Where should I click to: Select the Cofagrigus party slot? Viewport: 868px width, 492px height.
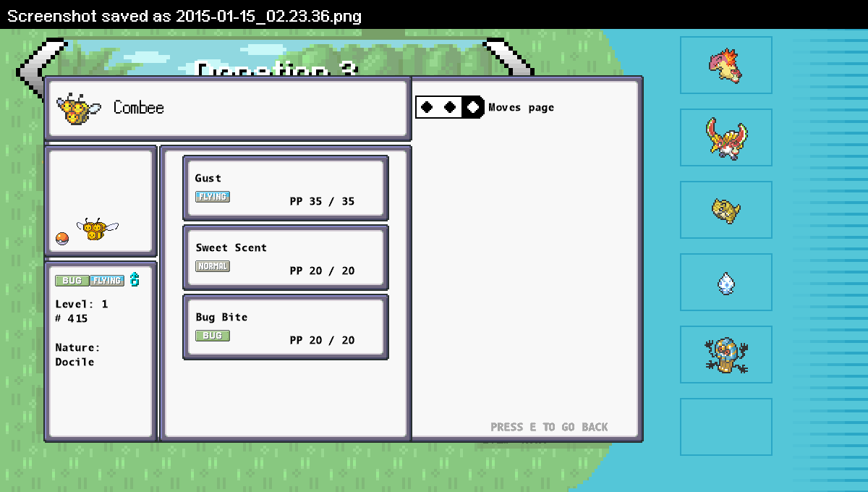click(726, 355)
